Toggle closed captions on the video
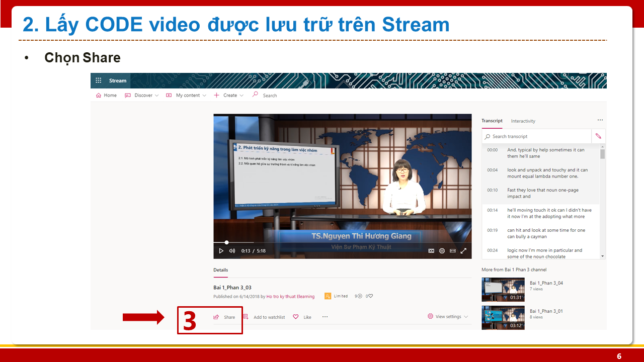The image size is (644, 362). click(431, 251)
